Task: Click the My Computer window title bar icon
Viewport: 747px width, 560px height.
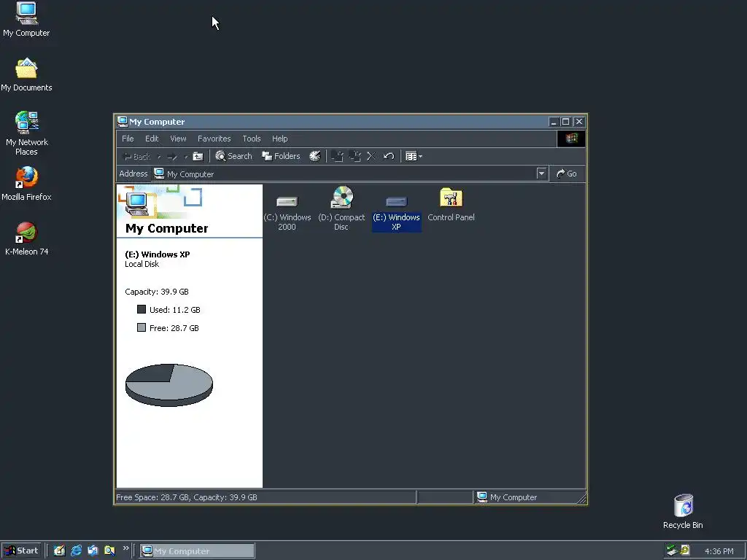Action: click(x=123, y=122)
